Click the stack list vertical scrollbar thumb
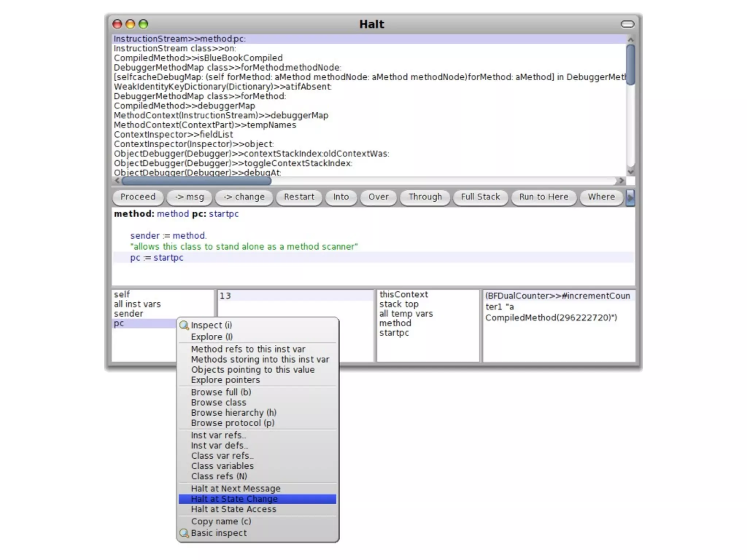Screen dimensions: 747x560 (x=631, y=65)
